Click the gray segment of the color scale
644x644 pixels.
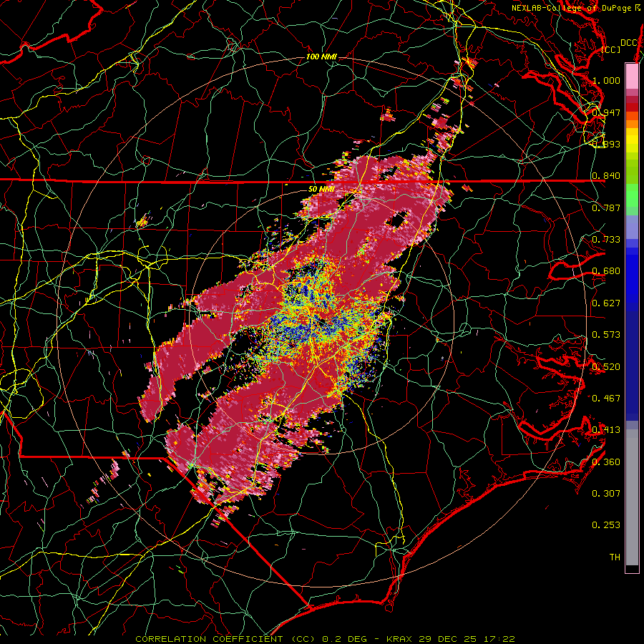(x=632, y=497)
